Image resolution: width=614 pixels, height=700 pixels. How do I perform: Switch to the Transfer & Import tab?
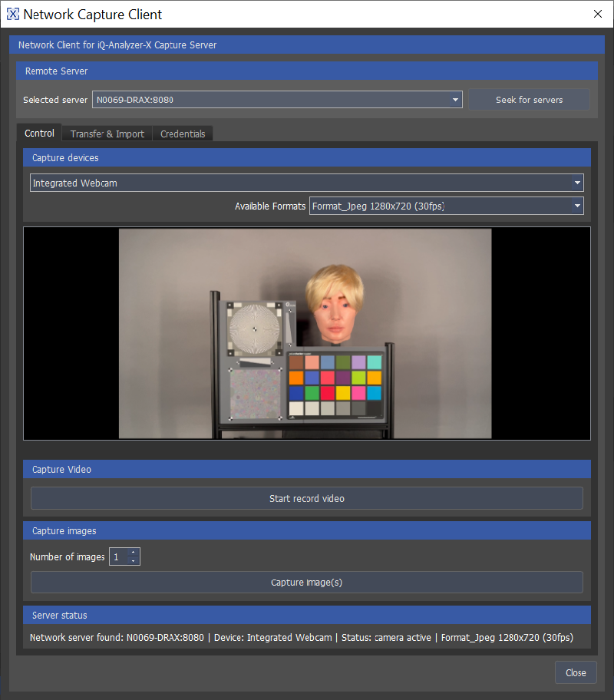coord(107,134)
